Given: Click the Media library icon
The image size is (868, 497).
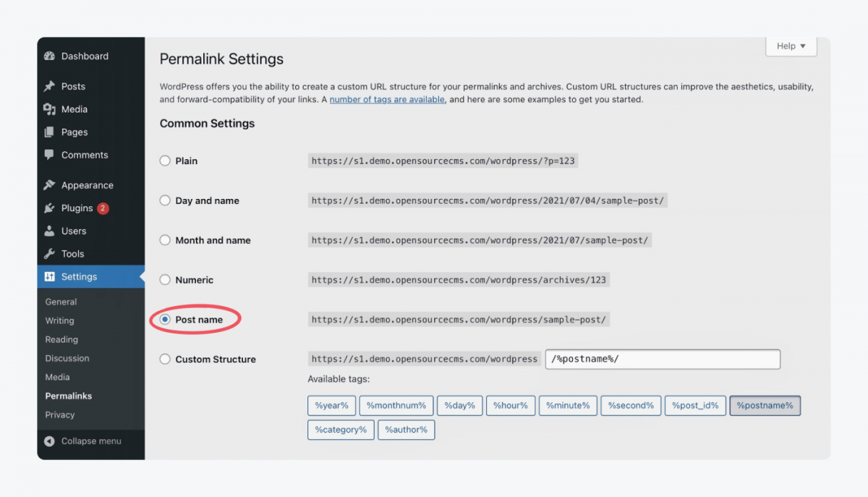Looking at the screenshot, I should [x=49, y=109].
